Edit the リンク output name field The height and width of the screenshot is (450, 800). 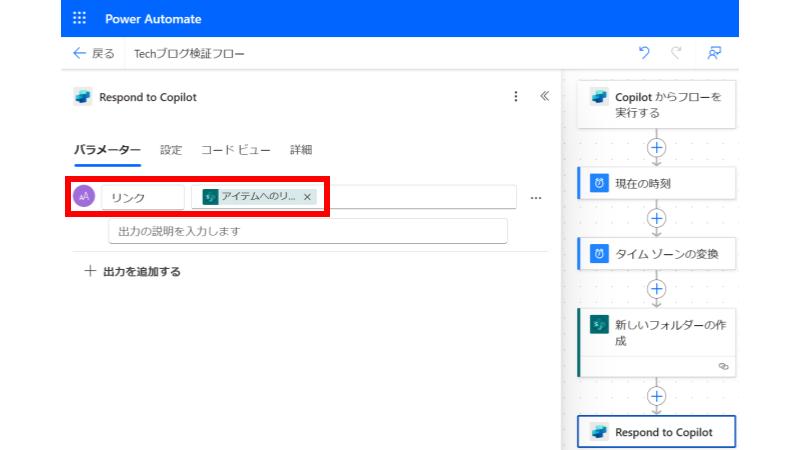tap(143, 197)
